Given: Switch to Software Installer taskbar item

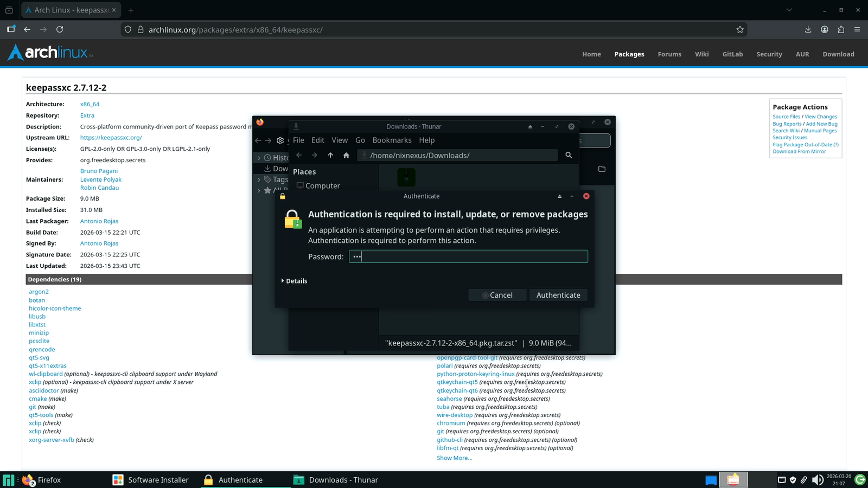Looking at the screenshot, I should click(151, 480).
